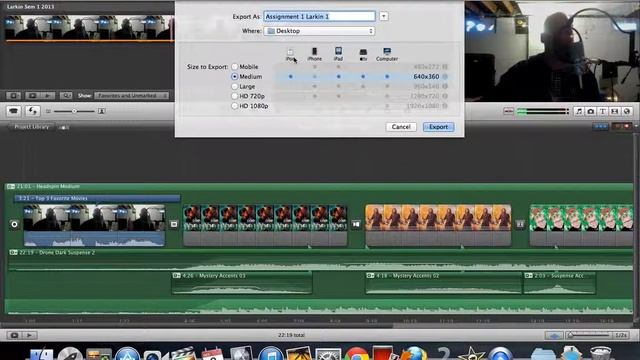Select the 'Top 3 Favorite Movies' title bar
Screen dimensions: 640x360
(97, 198)
